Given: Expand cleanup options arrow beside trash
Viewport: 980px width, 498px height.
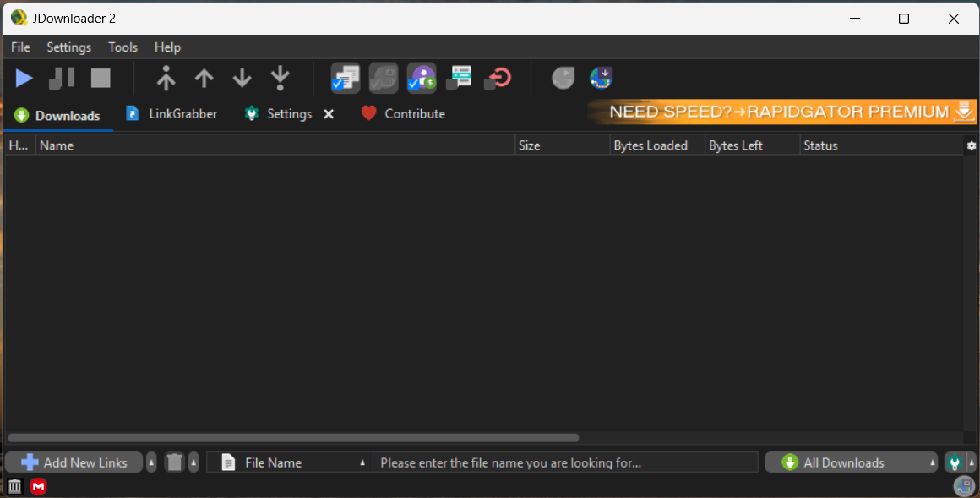Looking at the screenshot, I should pyautogui.click(x=193, y=463).
